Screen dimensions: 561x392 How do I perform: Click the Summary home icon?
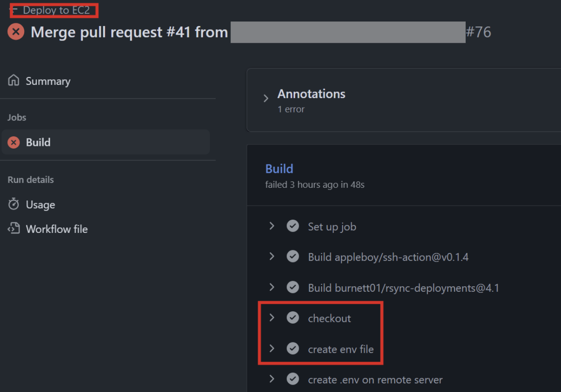14,81
